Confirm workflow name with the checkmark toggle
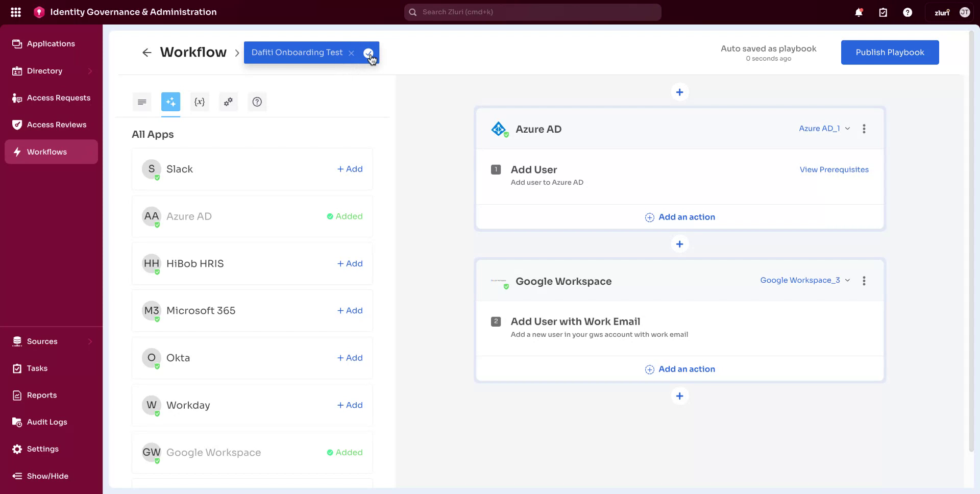 pos(369,53)
